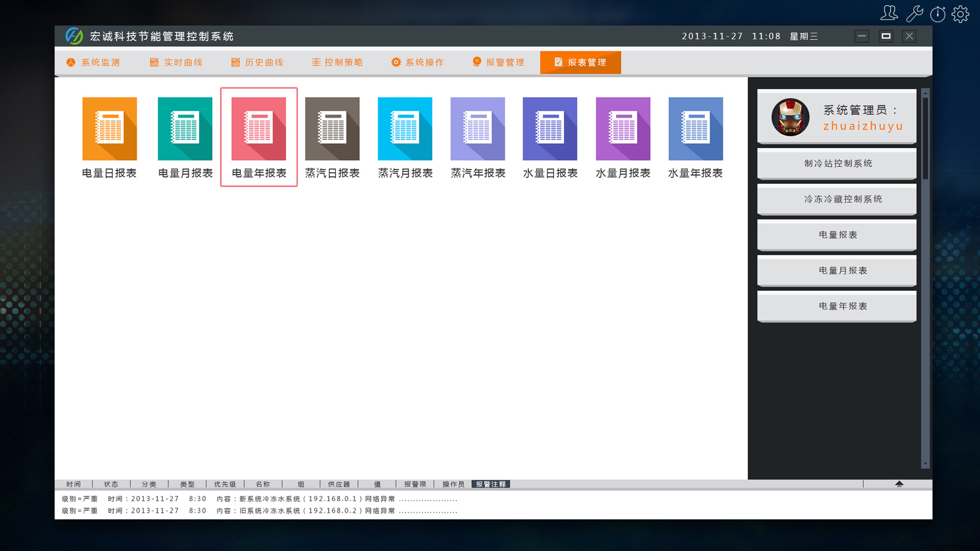Click the application logo in title bar
The width and height of the screenshot is (980, 551).
(x=74, y=36)
